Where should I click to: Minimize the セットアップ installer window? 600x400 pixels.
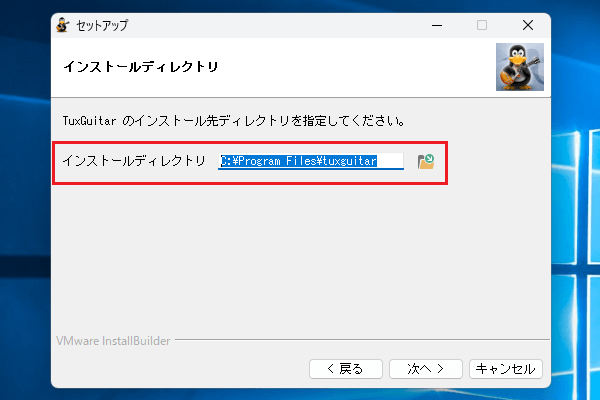pyautogui.click(x=436, y=25)
